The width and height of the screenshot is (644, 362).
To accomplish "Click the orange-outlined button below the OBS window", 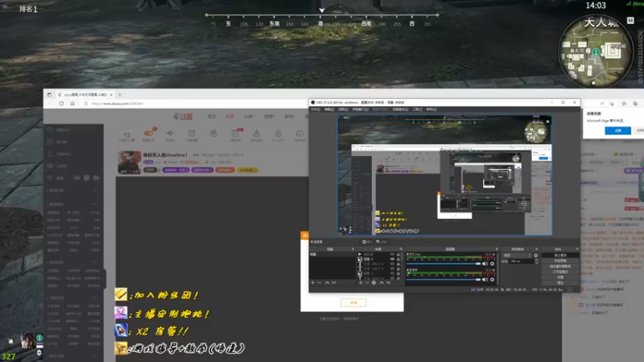I will (353, 302).
